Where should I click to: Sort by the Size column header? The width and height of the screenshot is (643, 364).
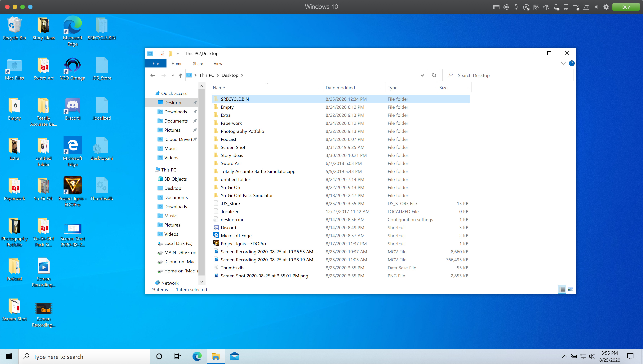click(454, 88)
